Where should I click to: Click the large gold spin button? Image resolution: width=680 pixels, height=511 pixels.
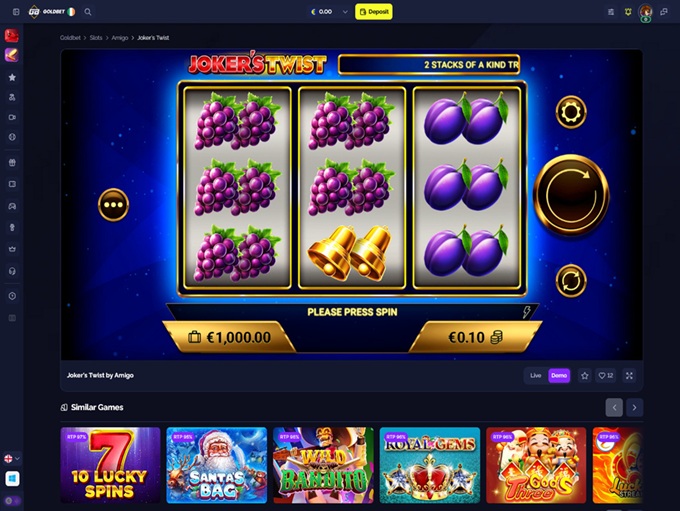coord(571,195)
